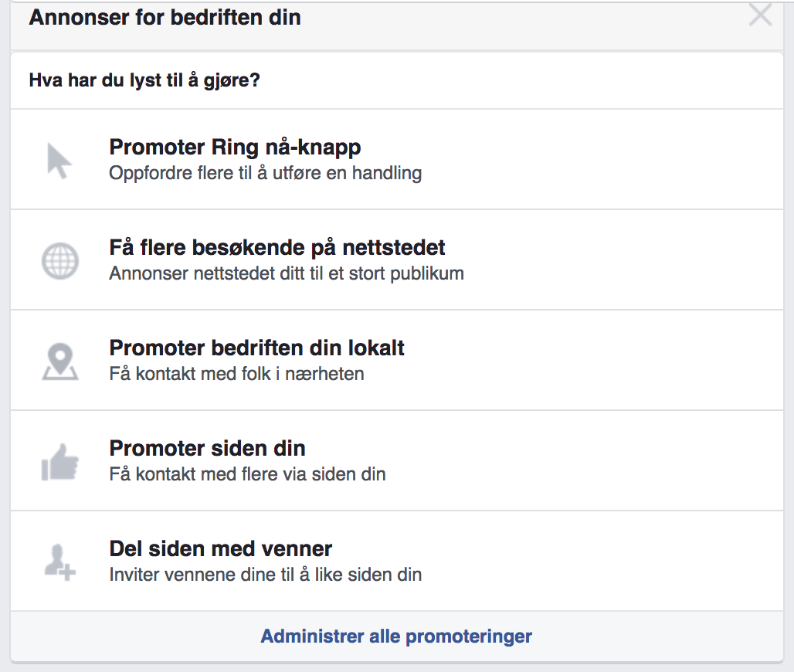This screenshot has height=672, width=794.
Task: Click the Hva har du lyst til å gjøre? heading
Action: point(144,80)
